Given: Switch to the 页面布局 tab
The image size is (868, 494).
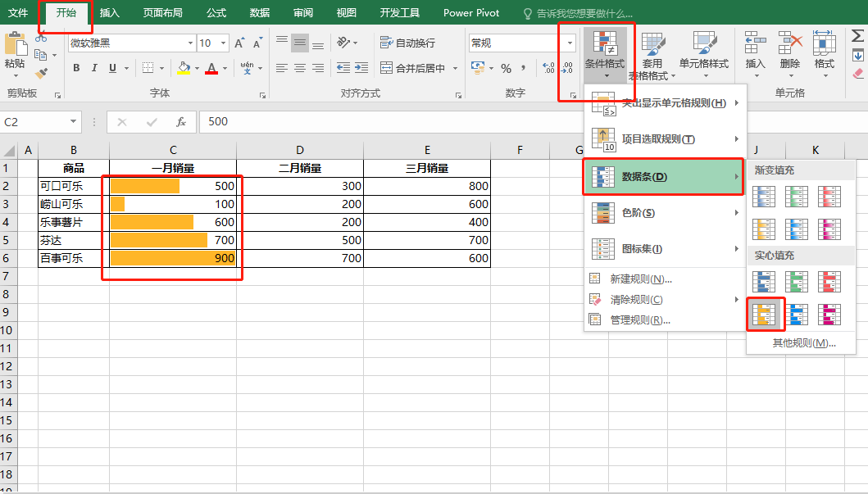Looking at the screenshot, I should click(x=163, y=12).
